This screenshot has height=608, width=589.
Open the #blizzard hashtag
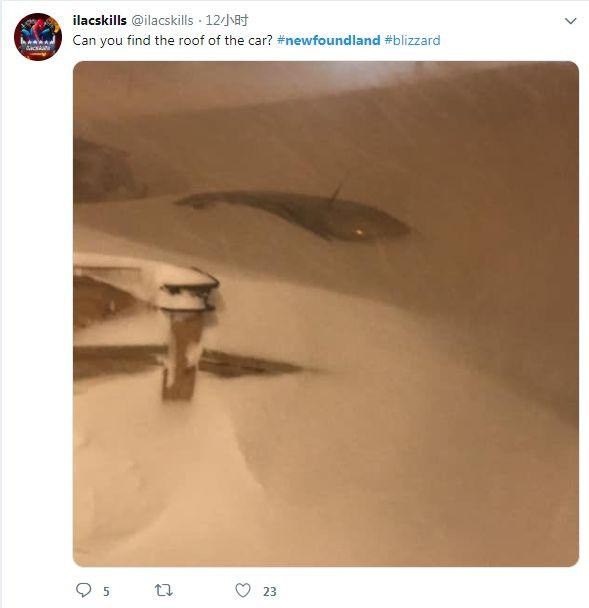413,40
